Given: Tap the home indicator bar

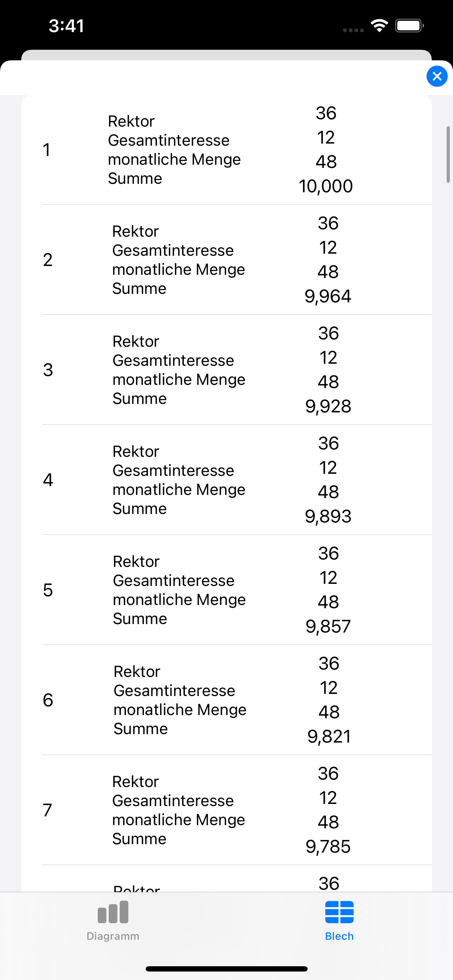Looking at the screenshot, I should [226, 969].
